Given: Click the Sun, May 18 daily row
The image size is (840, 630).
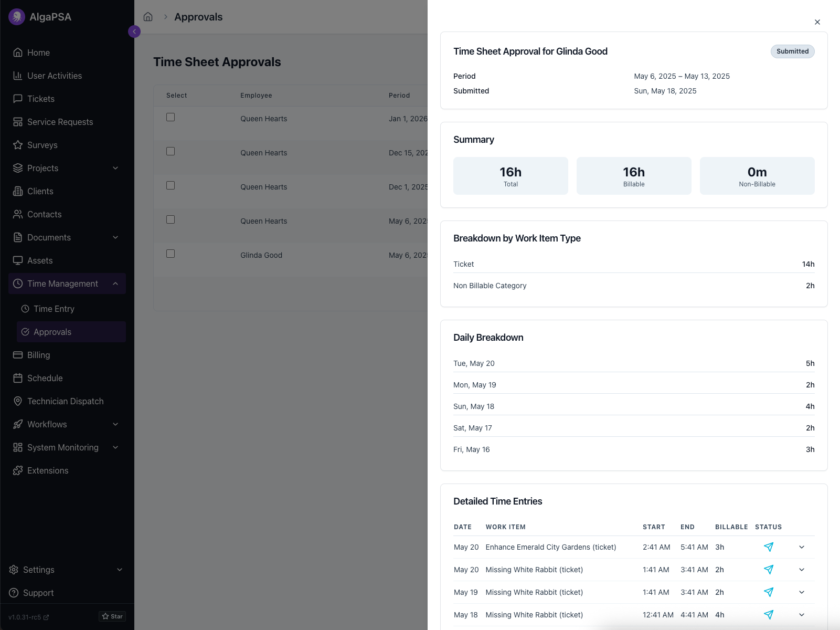Looking at the screenshot, I should click(x=634, y=406).
